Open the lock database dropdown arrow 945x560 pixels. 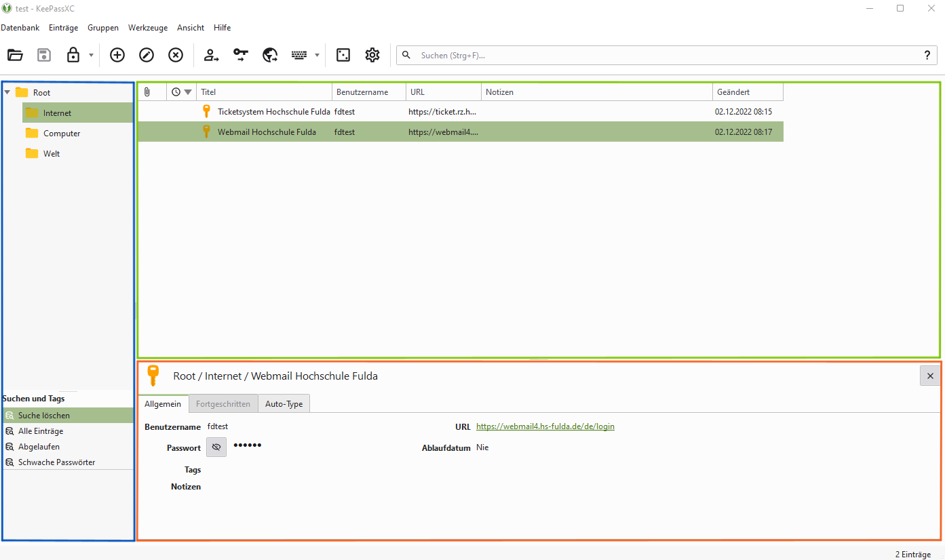coord(91,56)
